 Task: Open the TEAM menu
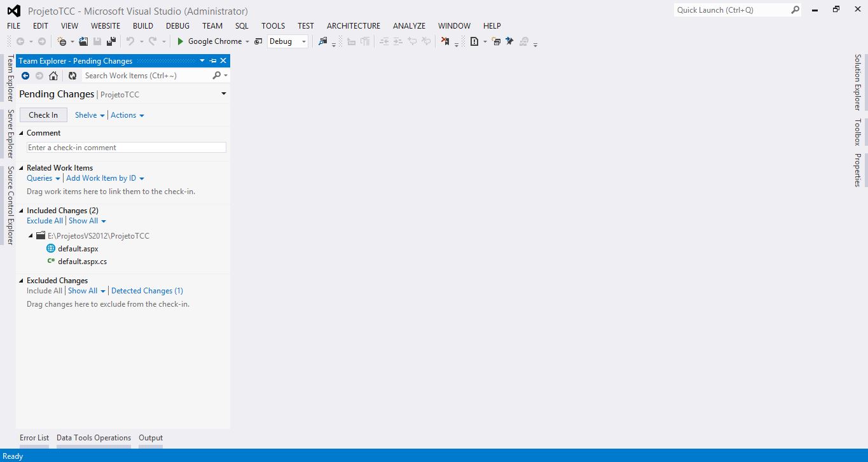click(212, 26)
